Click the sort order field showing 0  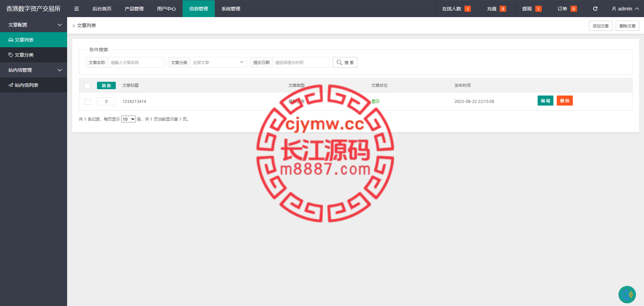tap(106, 101)
